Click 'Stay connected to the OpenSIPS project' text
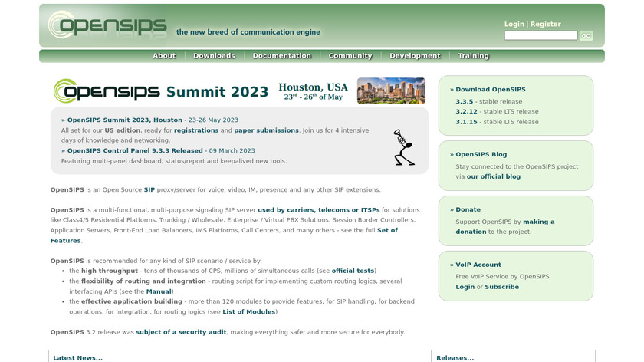This screenshot has width=644, height=362. tap(517, 166)
